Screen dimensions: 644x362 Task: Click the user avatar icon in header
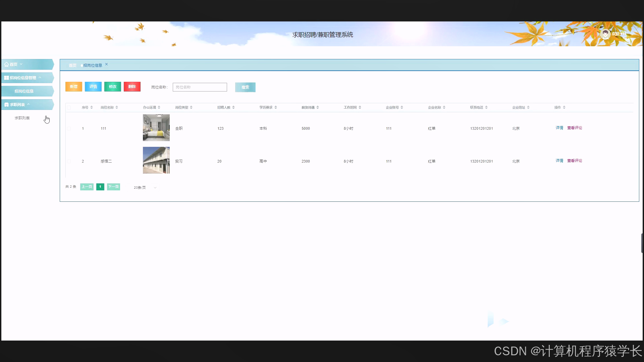[605, 34]
